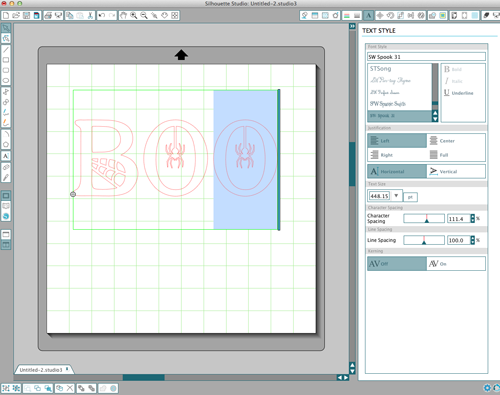Click the Copy icon in top toolbar

[70, 15]
